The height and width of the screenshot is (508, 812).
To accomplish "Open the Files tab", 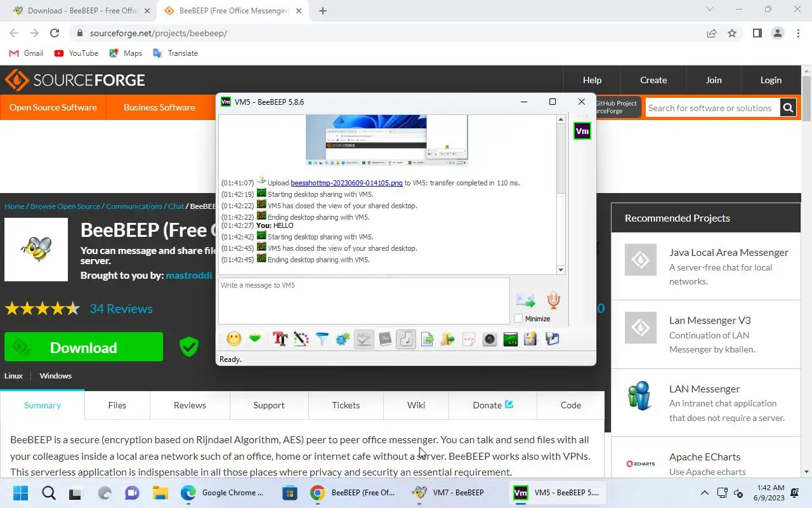I will (117, 405).
